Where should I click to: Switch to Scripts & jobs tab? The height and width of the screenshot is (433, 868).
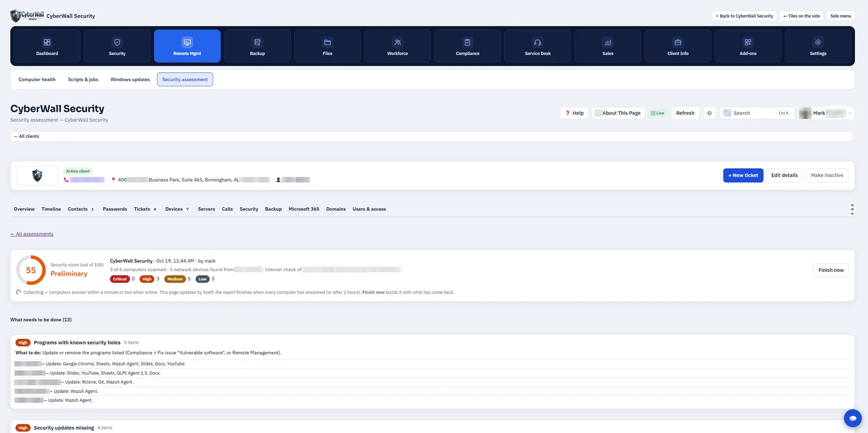point(83,80)
